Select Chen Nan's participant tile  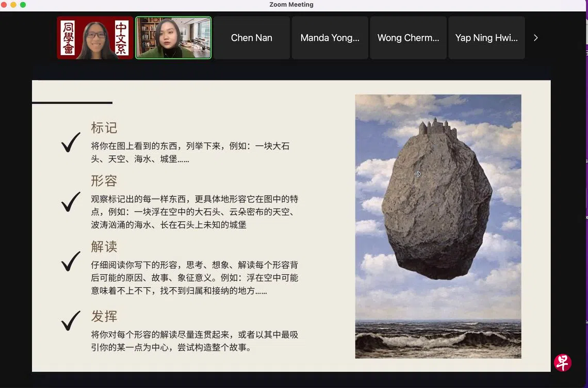251,38
